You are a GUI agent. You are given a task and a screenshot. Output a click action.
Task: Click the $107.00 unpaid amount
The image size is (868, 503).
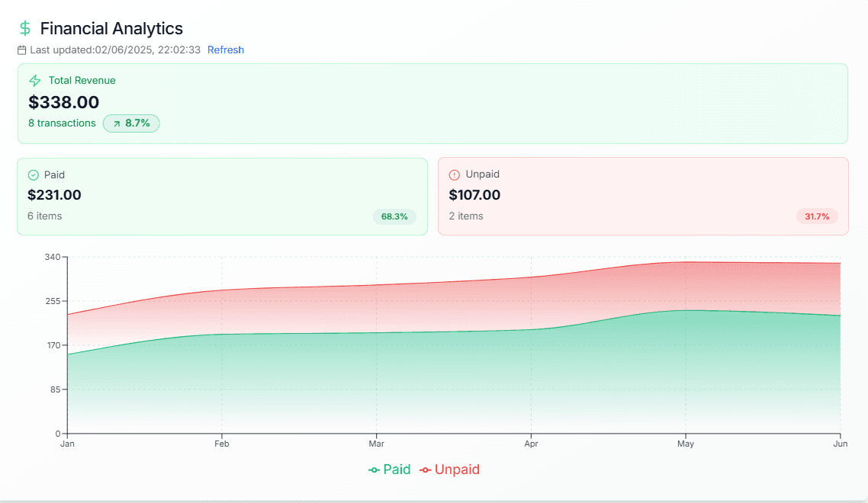tap(474, 195)
